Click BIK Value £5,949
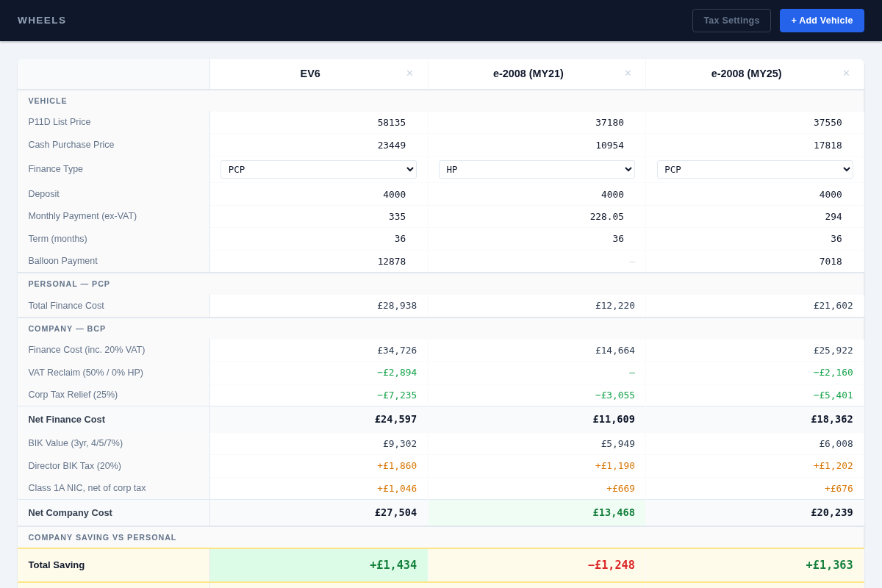Viewport: 882px width, 588px height. tap(618, 443)
